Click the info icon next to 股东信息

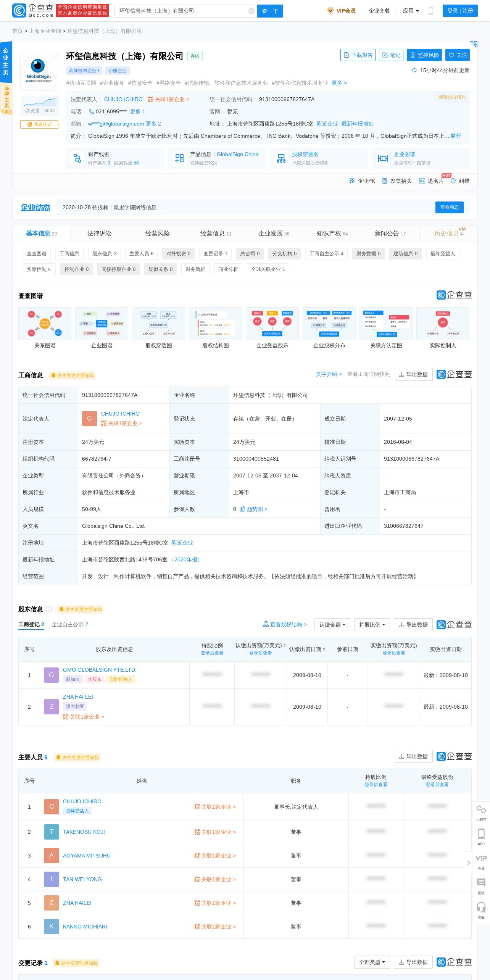click(49, 609)
